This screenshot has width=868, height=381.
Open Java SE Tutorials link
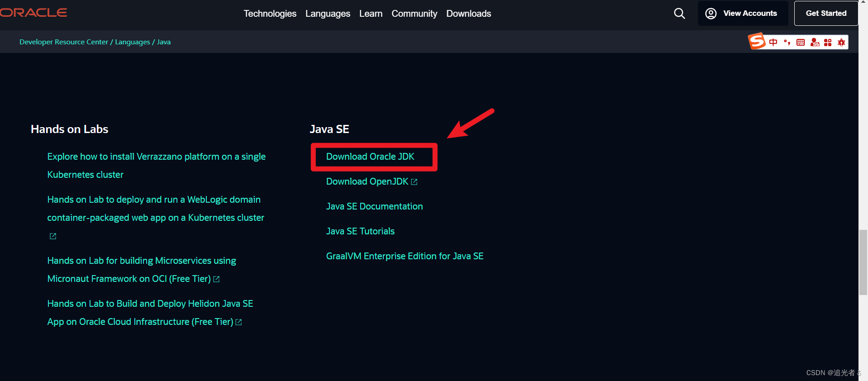pos(360,231)
